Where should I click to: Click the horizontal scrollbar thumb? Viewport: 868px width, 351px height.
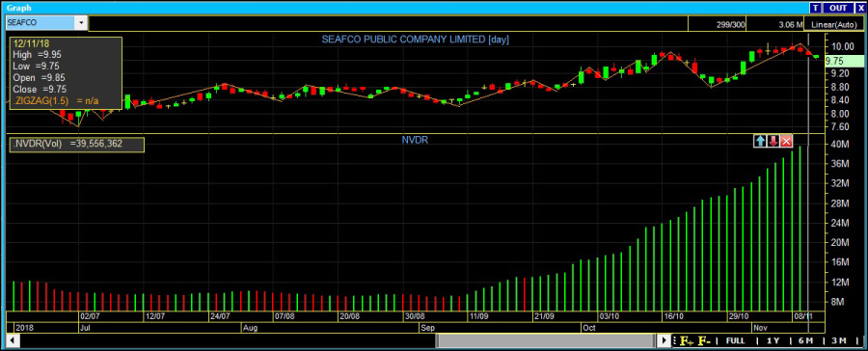[x=547, y=340]
